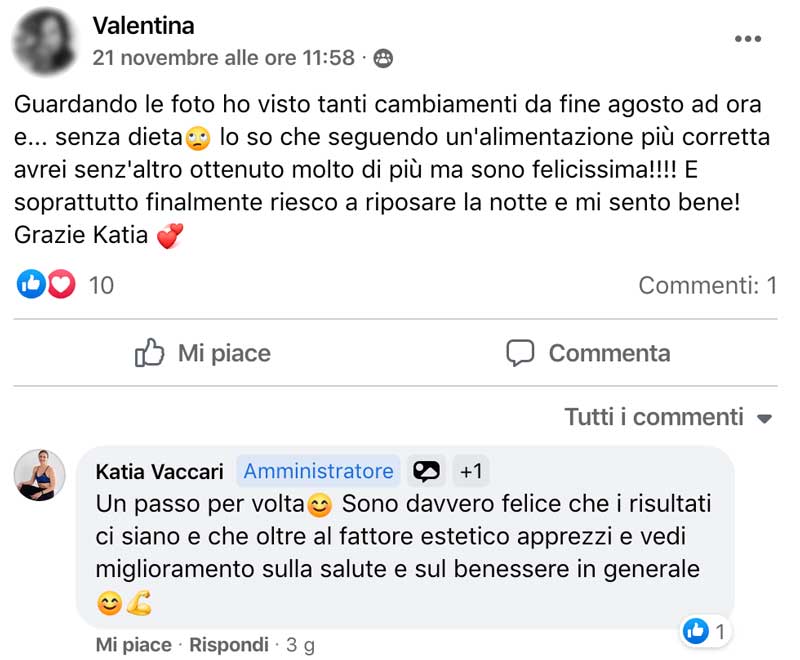Open Katia Vaccari's profile via her name
Viewport: 800px width, 660px height.
coord(160,471)
